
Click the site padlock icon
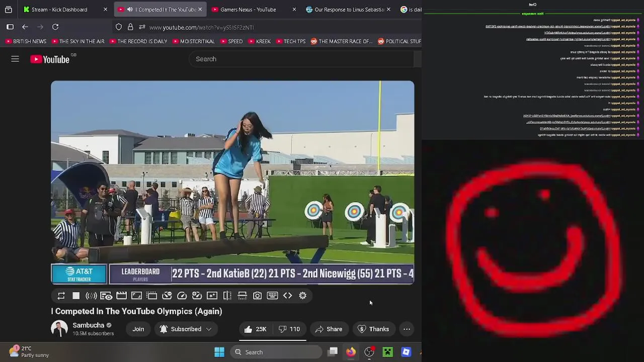point(130,27)
